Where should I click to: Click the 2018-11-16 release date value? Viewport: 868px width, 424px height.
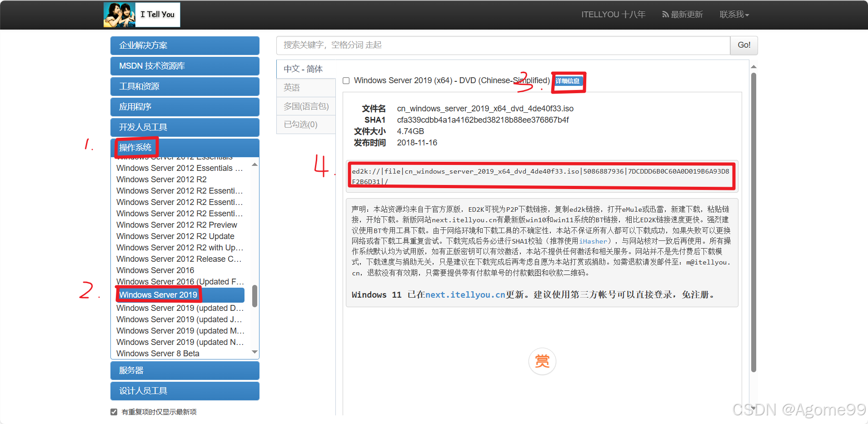pyautogui.click(x=417, y=143)
